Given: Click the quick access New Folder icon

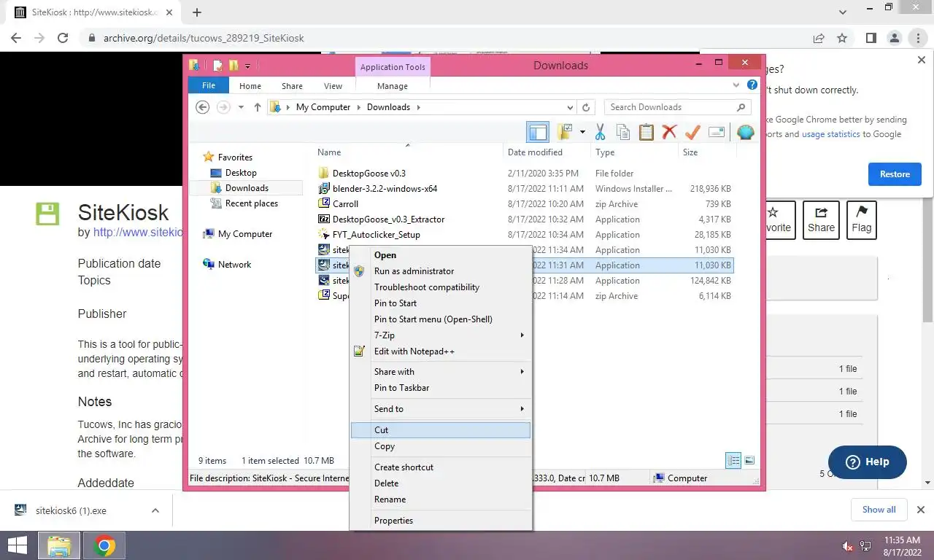Looking at the screenshot, I should pyautogui.click(x=233, y=66).
